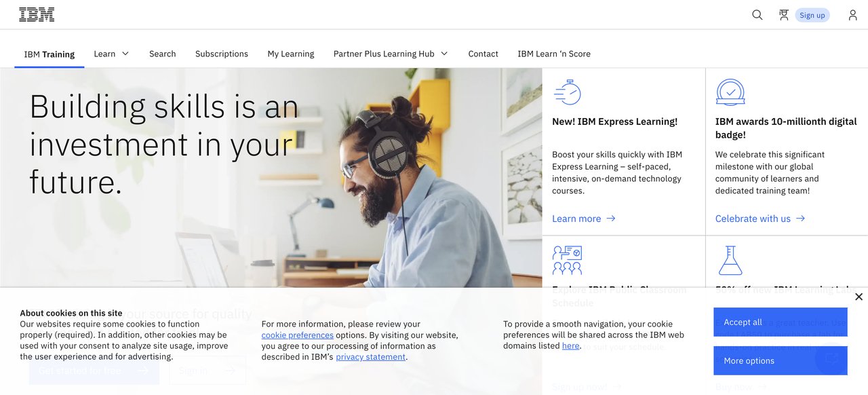Click the Express Learning stopwatch icon
Image resolution: width=868 pixels, height=395 pixels.
point(568,92)
